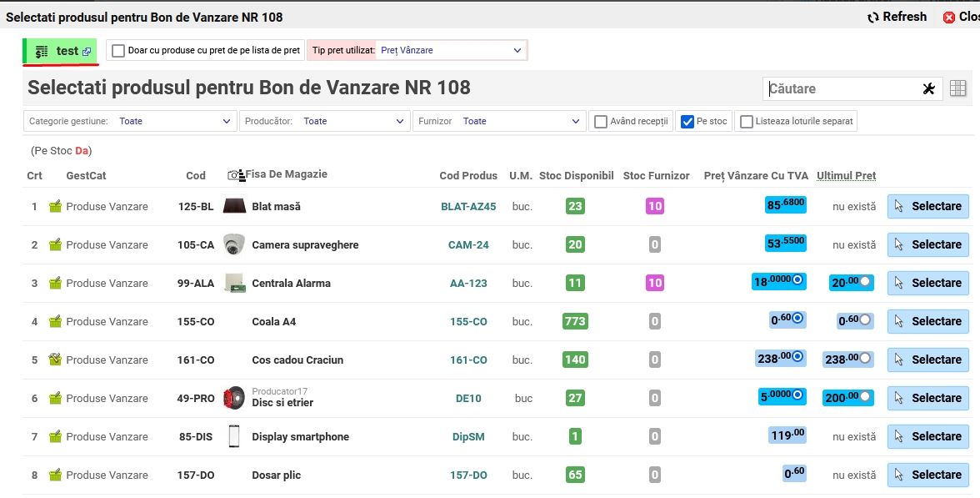
Task: Open the grid view icon beside search
Action: 957,88
